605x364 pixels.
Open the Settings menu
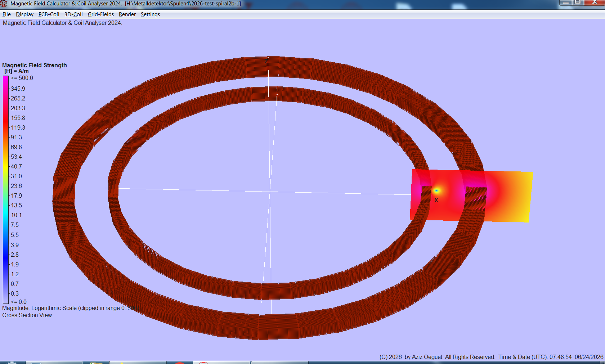point(150,14)
